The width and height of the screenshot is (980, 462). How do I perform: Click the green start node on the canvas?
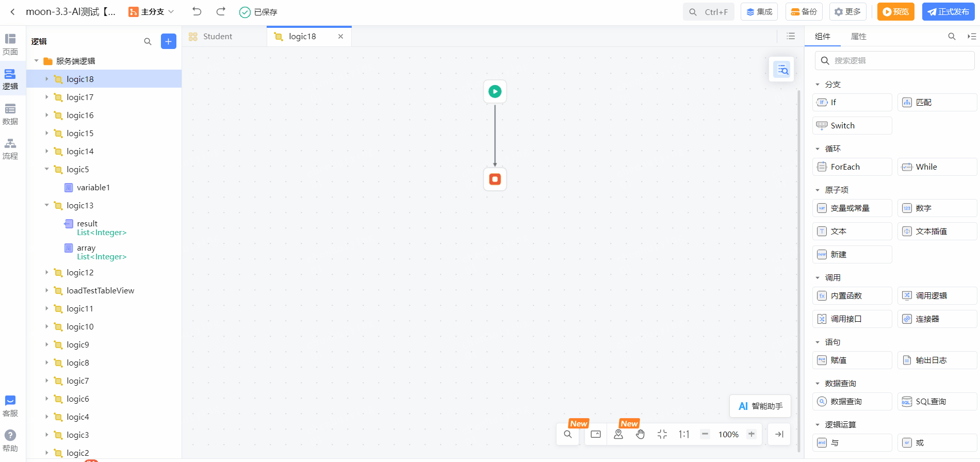point(495,91)
